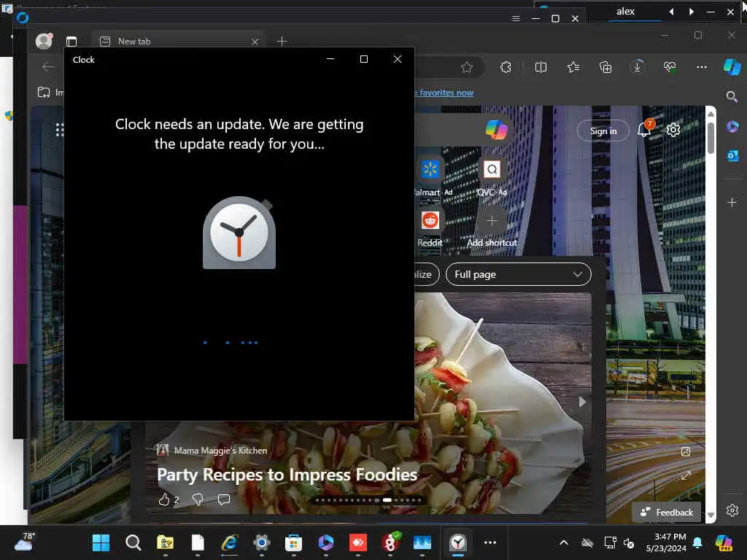Click Add shortcut tile
Viewport: 747px width, 560px height.
click(x=492, y=221)
